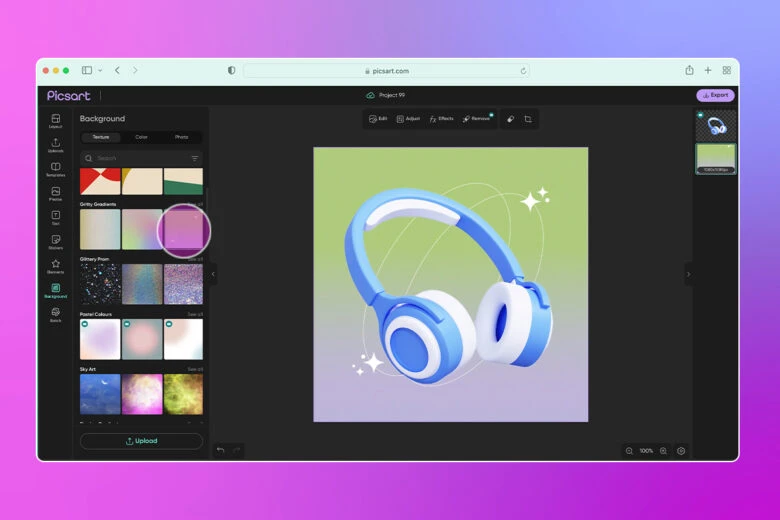
Task: Open the canvas settings gear icon
Action: click(x=681, y=451)
